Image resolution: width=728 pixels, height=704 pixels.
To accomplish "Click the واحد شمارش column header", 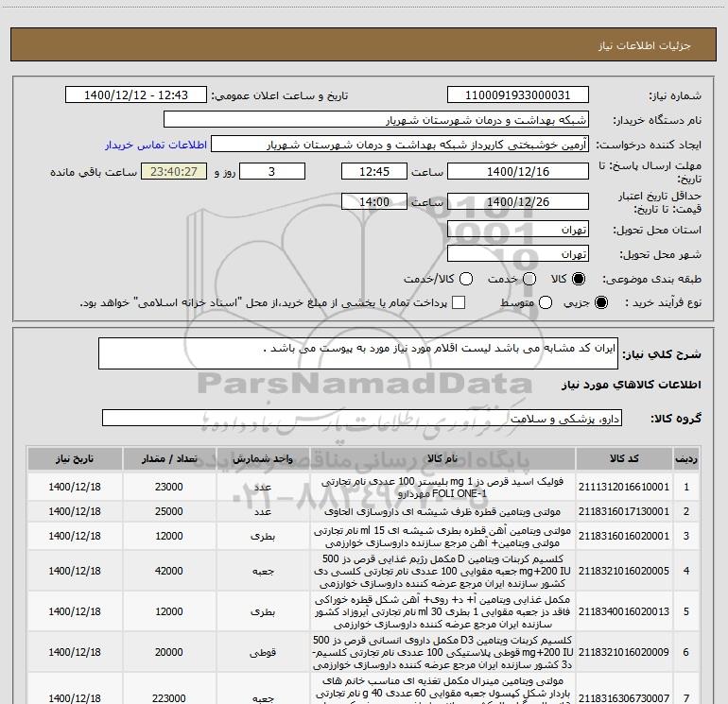I will [x=263, y=458].
